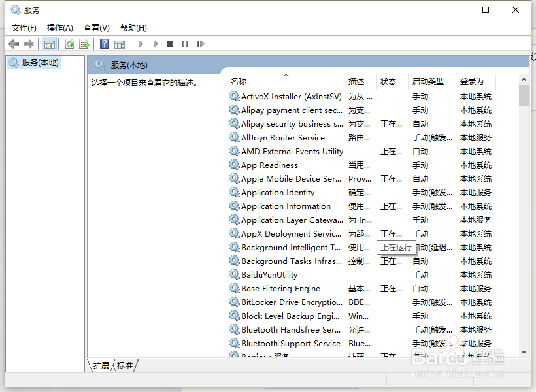
Task: Click the Start Service playback icon
Action: pyautogui.click(x=140, y=43)
